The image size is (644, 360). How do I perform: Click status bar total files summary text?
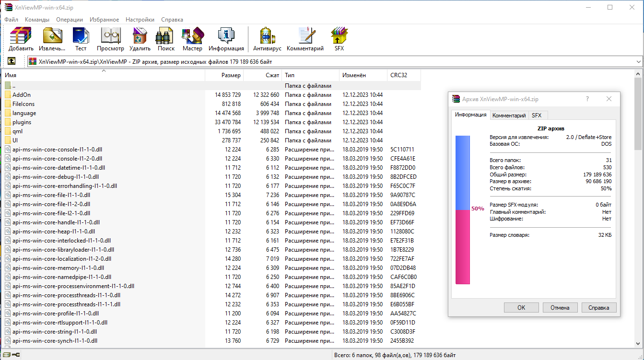395,355
